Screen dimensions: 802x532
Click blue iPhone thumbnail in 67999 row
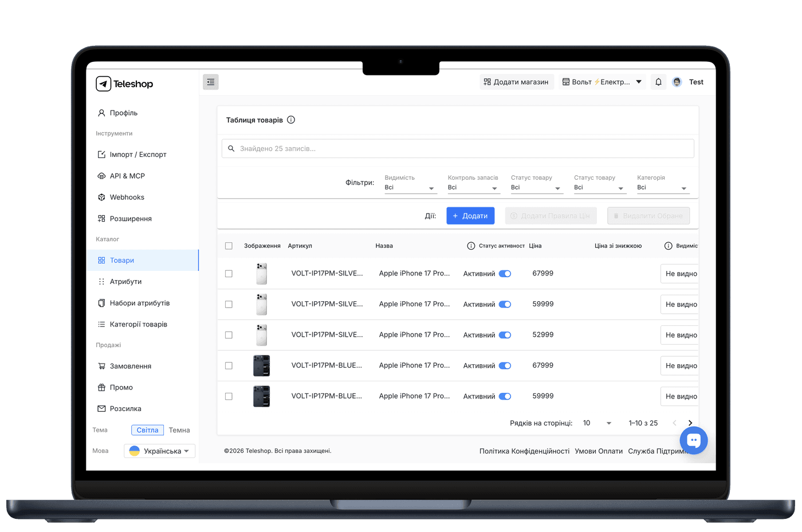coord(262,365)
